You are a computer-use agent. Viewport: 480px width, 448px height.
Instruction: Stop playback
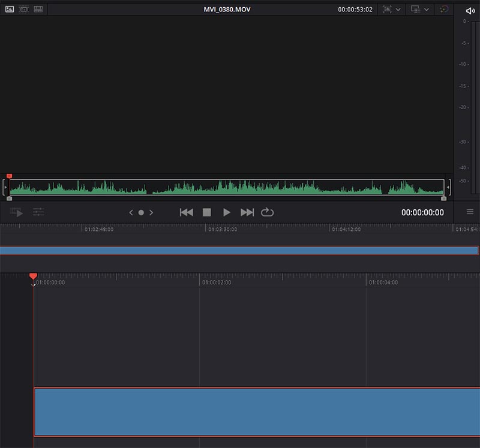point(207,212)
